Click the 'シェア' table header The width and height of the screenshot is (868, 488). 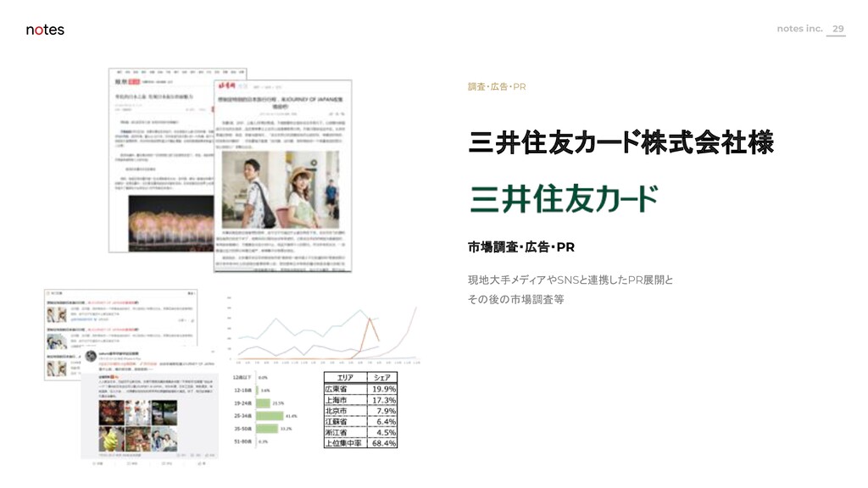(x=382, y=377)
